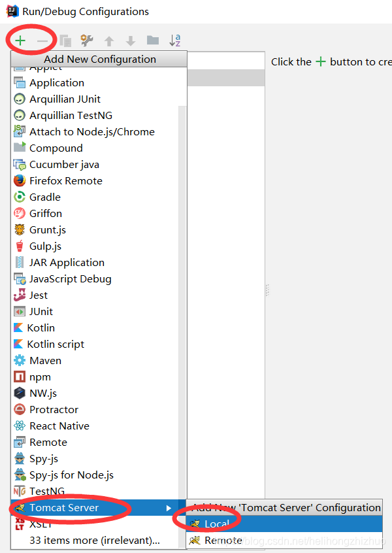
Task: Click the move up arrow icon
Action: coord(109,41)
